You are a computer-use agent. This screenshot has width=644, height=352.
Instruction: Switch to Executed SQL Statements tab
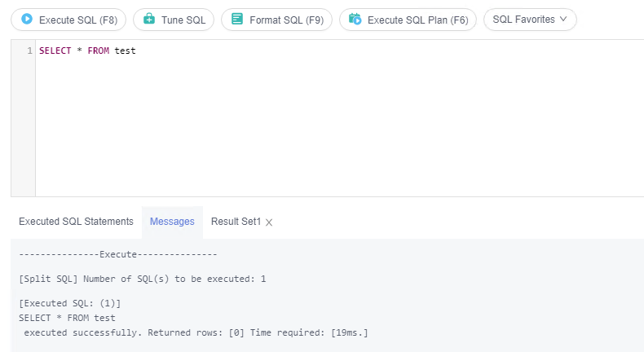tap(76, 222)
